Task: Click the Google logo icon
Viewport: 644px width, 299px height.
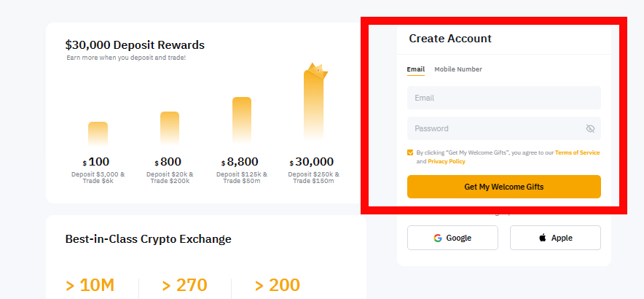Action: (x=438, y=238)
